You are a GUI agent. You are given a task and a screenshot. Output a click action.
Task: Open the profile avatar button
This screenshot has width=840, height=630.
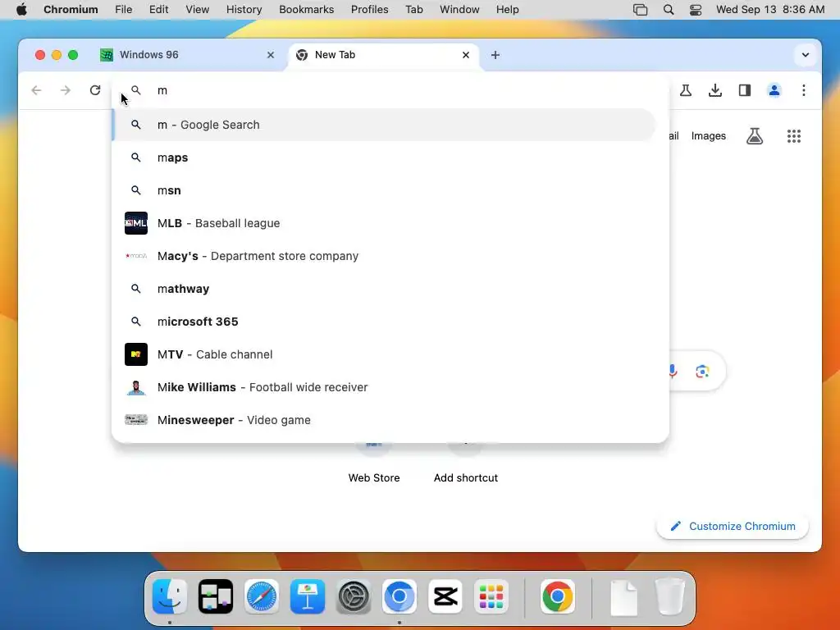774,90
